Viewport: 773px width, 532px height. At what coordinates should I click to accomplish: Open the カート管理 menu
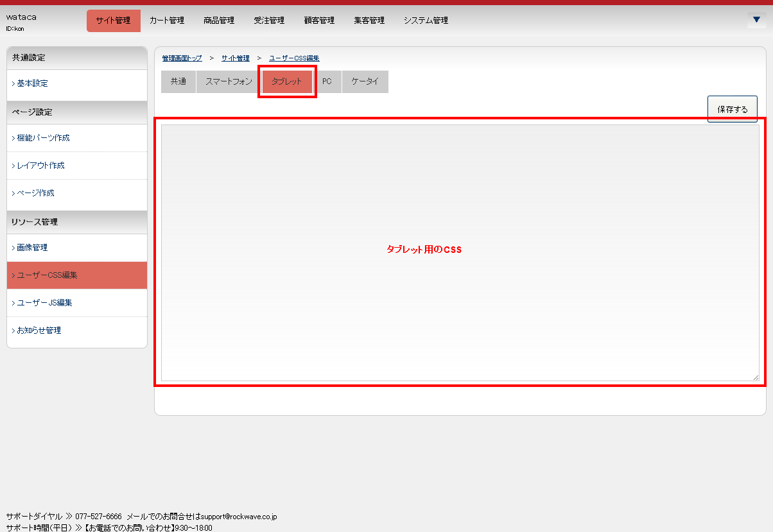coord(167,21)
